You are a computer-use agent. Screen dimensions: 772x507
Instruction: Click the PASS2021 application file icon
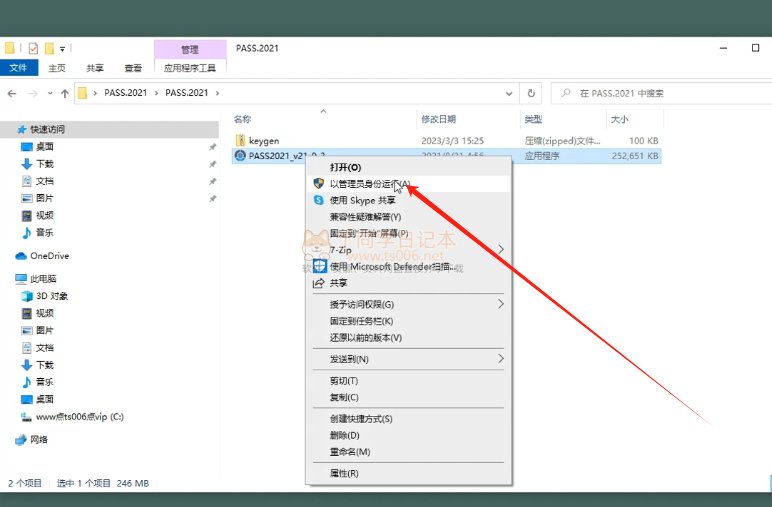(x=240, y=156)
